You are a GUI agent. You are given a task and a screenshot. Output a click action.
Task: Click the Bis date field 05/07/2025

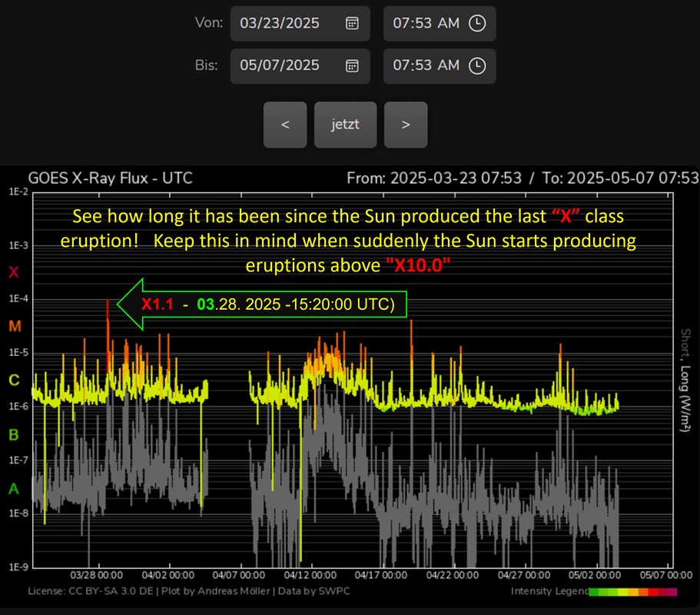[300, 66]
